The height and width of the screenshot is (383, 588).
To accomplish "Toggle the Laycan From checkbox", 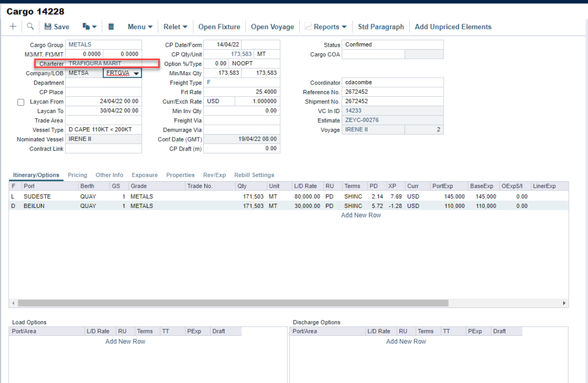I will [x=21, y=102].
